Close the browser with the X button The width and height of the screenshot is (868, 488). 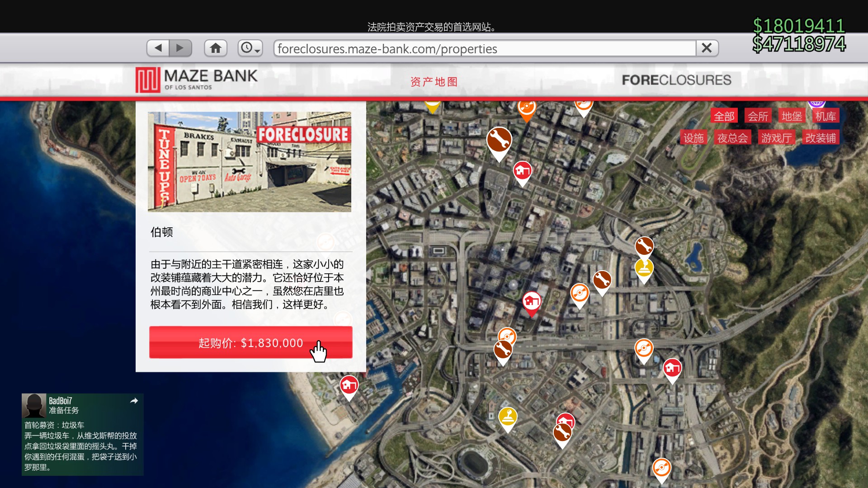707,48
